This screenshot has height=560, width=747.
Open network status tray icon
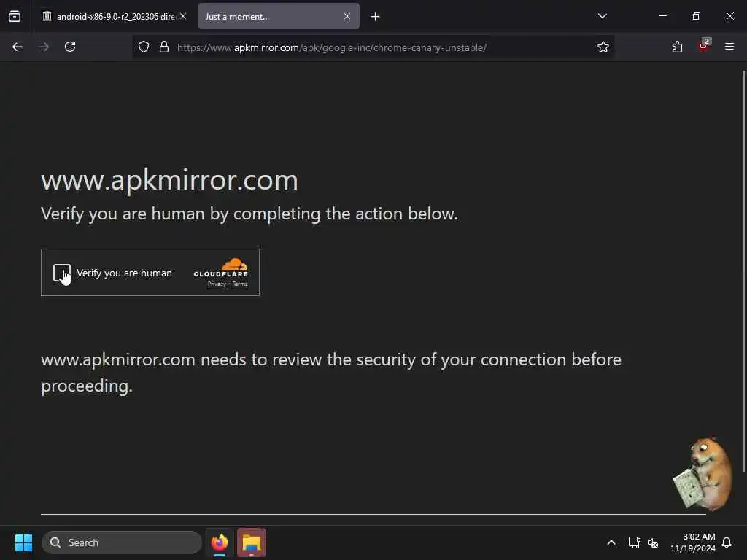(x=634, y=542)
